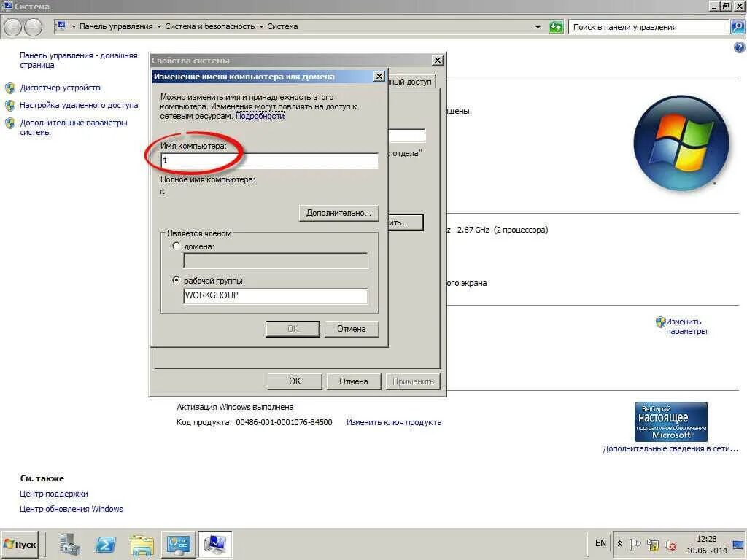Click the control panel search box
Screen dimensions: 747x560
click(649, 27)
